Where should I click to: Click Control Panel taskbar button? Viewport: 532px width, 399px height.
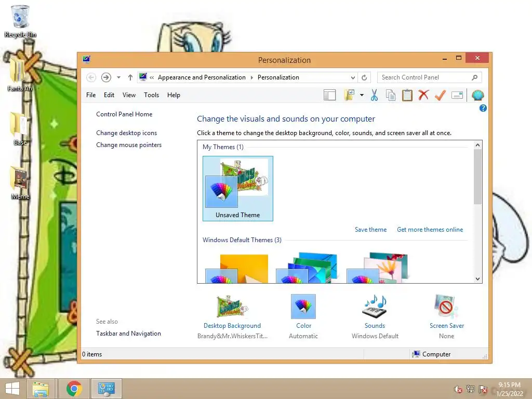(106, 389)
